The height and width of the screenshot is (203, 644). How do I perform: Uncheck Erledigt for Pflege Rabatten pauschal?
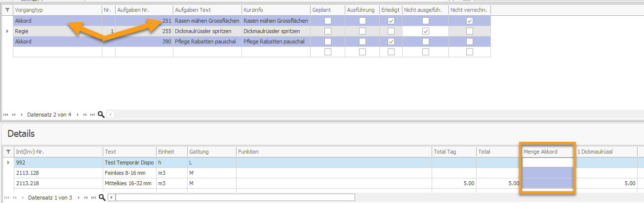click(391, 41)
